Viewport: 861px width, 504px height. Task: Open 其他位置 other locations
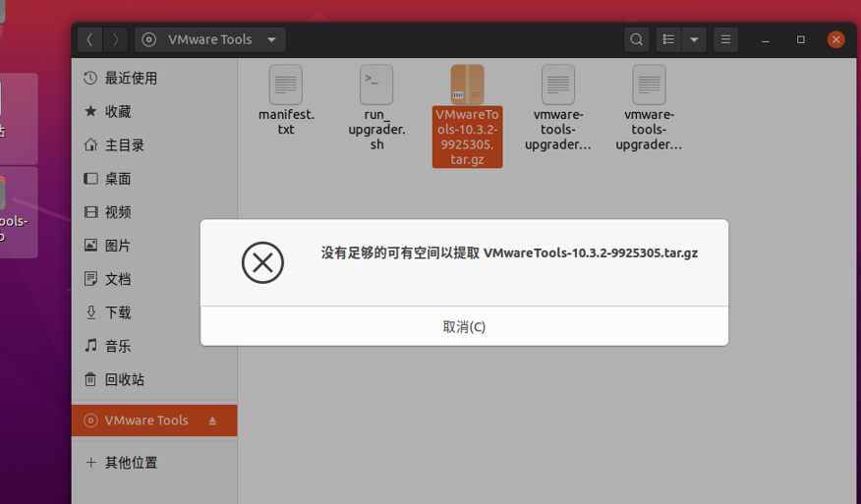(154, 463)
